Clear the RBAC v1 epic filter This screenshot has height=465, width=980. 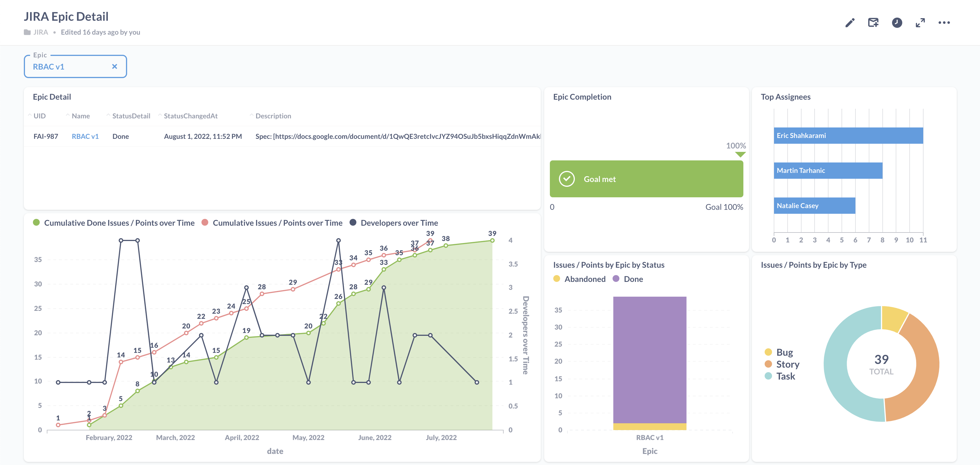pyautogui.click(x=115, y=67)
